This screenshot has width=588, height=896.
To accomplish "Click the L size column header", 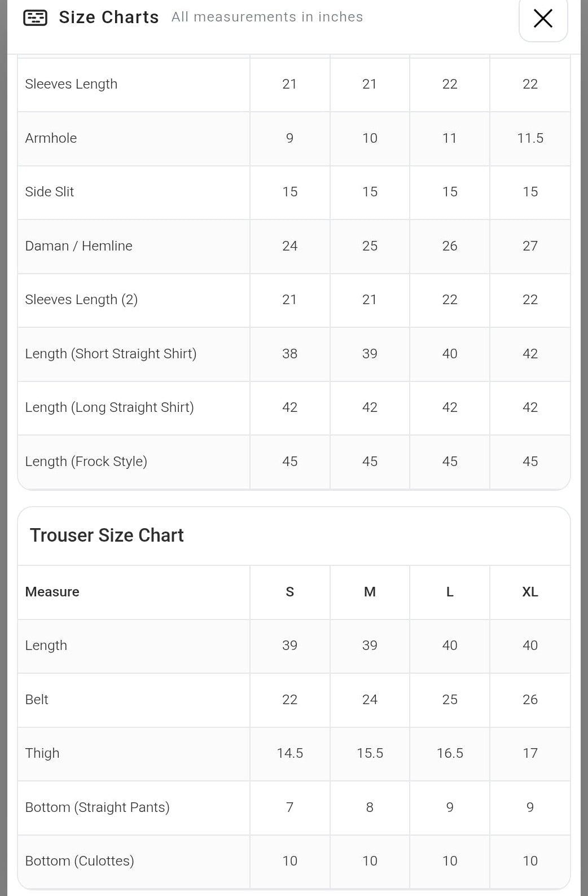I will point(450,592).
